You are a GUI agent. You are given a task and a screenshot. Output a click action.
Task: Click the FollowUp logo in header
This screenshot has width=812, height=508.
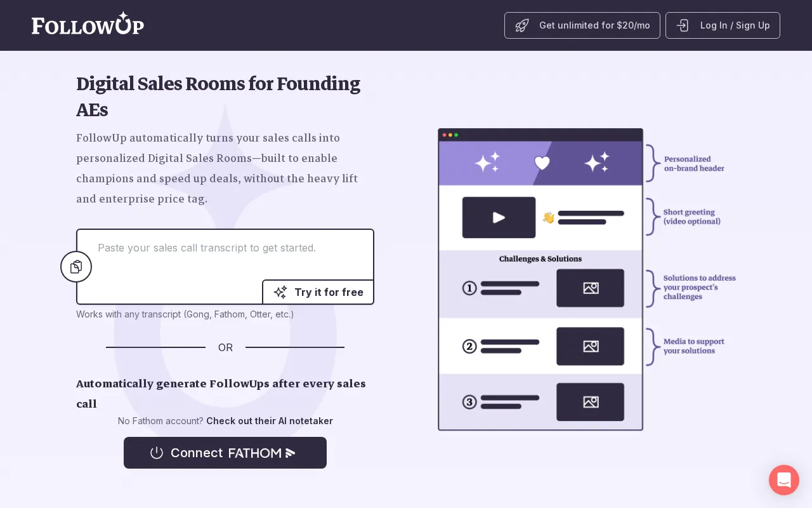(88, 23)
